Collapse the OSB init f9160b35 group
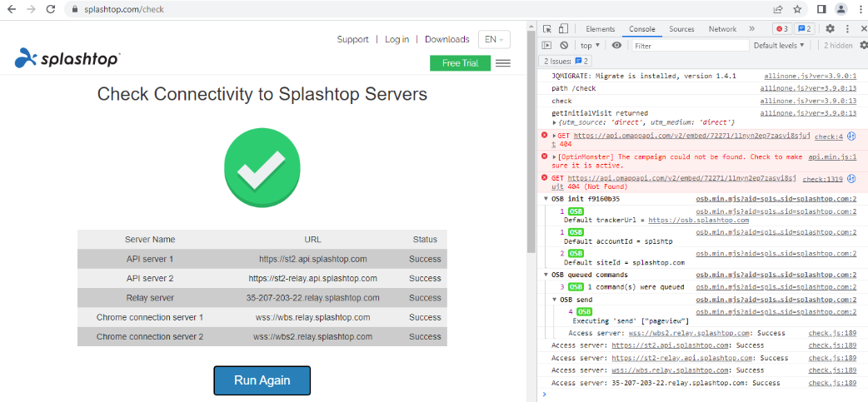This screenshot has height=402, width=868. point(546,199)
